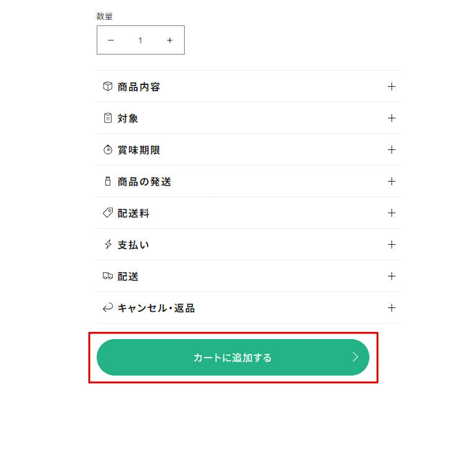Click the quantity number input field
Image resolution: width=476 pixels, height=476 pixels.
(140, 40)
